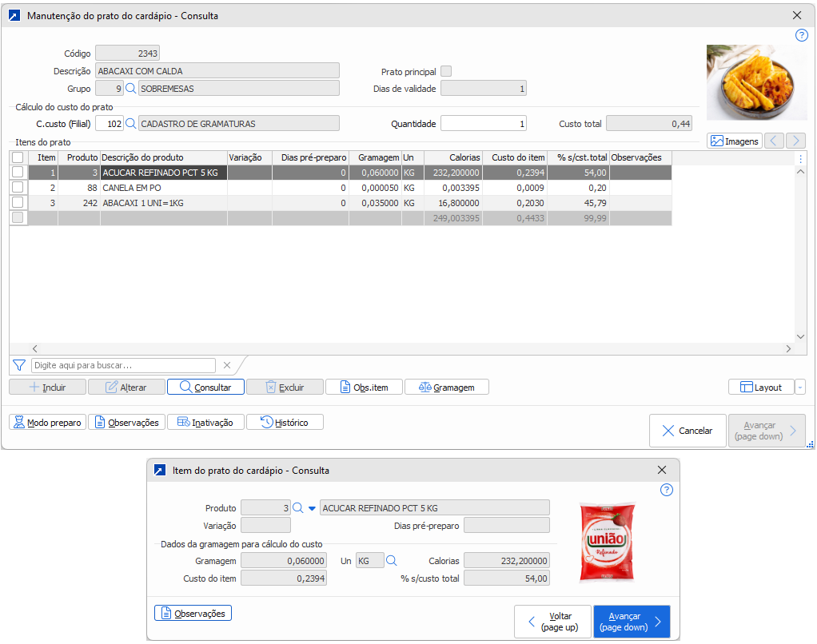The image size is (817, 644).
Task: Open the Modo preparo button
Action: click(x=47, y=423)
